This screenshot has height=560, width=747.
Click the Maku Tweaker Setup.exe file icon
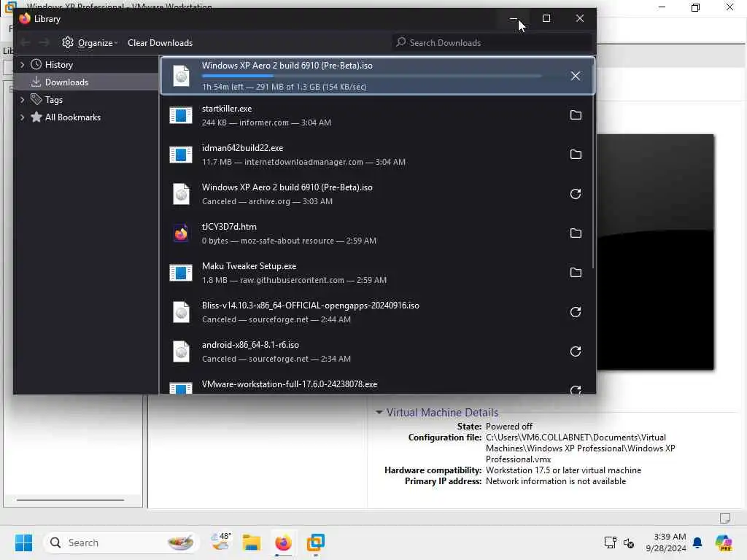[x=181, y=273]
